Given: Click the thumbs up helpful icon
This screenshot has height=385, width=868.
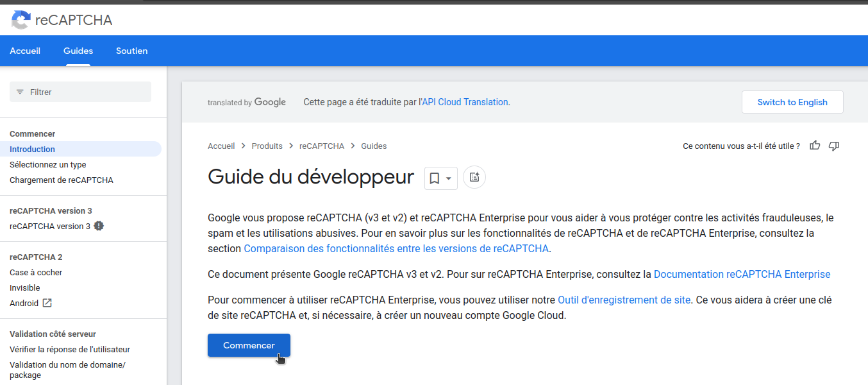Looking at the screenshot, I should 815,146.
